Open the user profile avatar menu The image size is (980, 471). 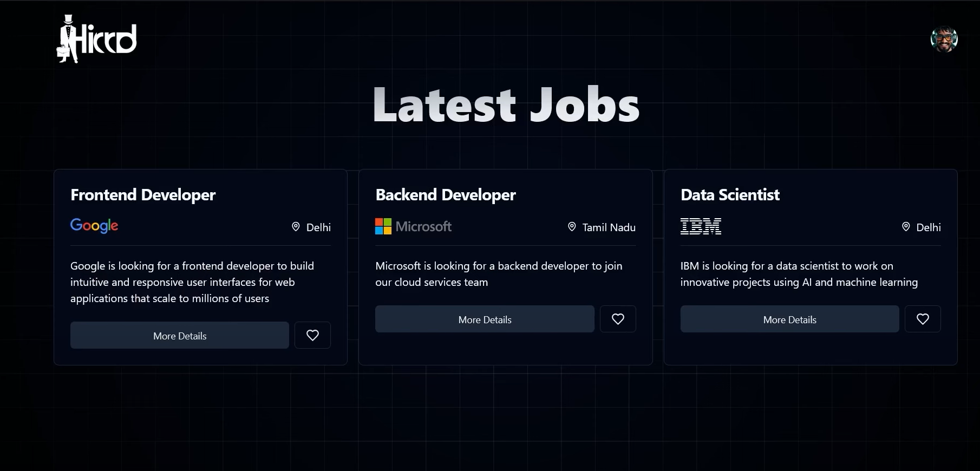click(x=944, y=39)
